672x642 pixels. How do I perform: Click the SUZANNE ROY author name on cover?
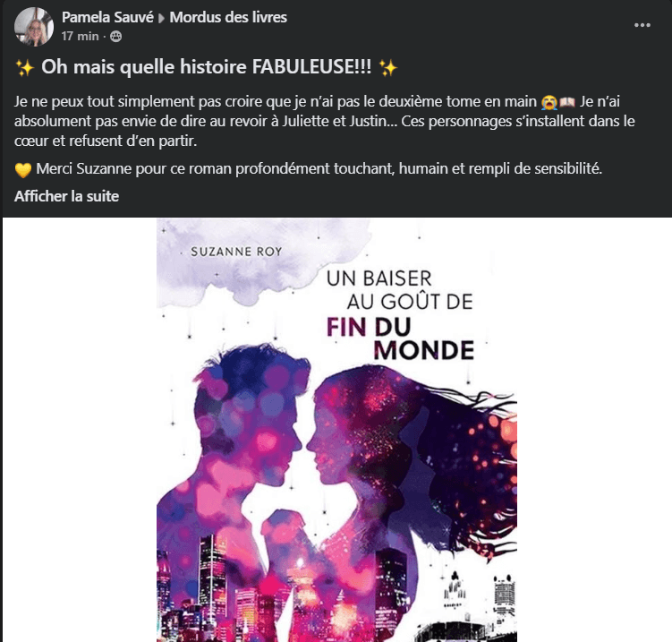click(x=236, y=252)
